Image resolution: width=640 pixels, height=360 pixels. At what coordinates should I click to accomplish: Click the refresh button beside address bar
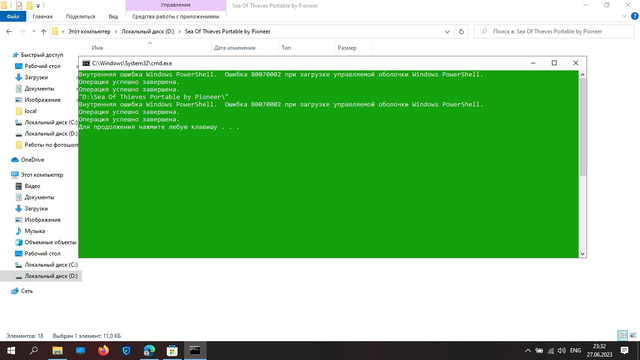point(461,31)
